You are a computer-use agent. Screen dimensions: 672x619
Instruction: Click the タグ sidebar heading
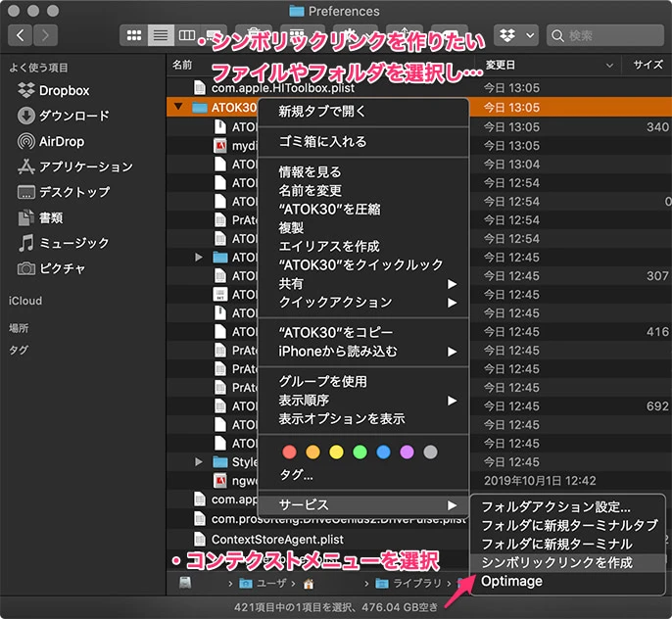(19, 350)
